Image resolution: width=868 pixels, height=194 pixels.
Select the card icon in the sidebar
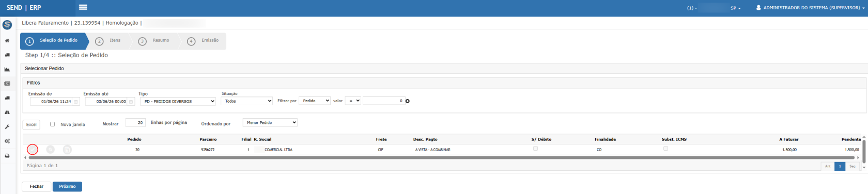tap(7, 84)
